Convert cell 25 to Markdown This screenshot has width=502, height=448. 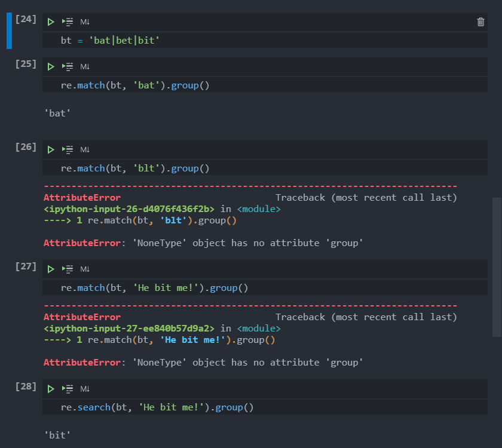click(x=85, y=66)
